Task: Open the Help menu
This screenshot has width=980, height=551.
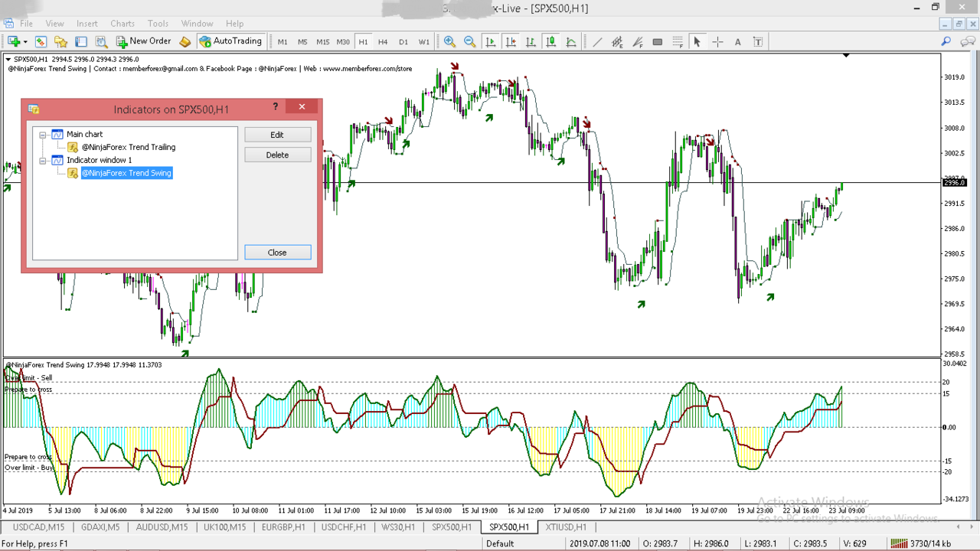Action: coord(234,24)
